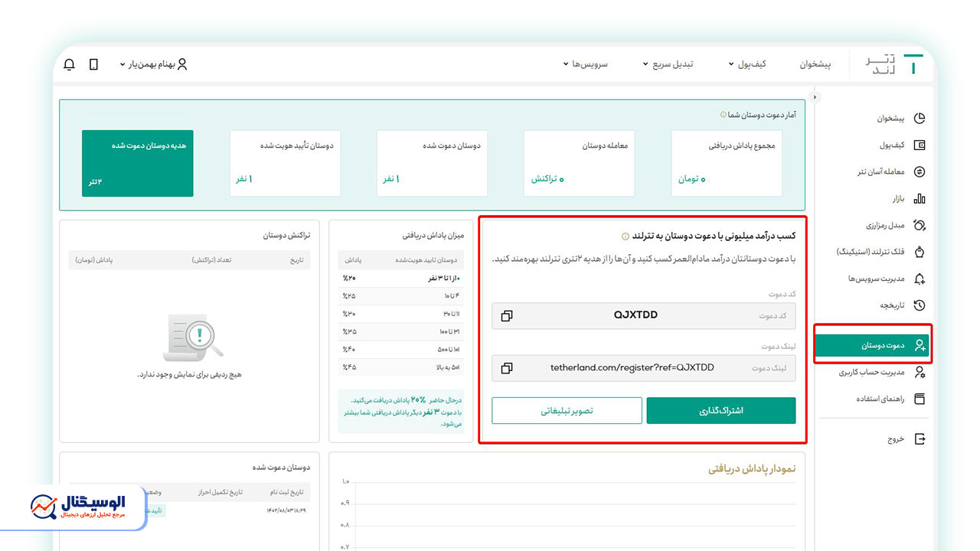Expand the تبدیل سریع dropdown in top menu
Screen dimensions: 980x551
(x=668, y=64)
